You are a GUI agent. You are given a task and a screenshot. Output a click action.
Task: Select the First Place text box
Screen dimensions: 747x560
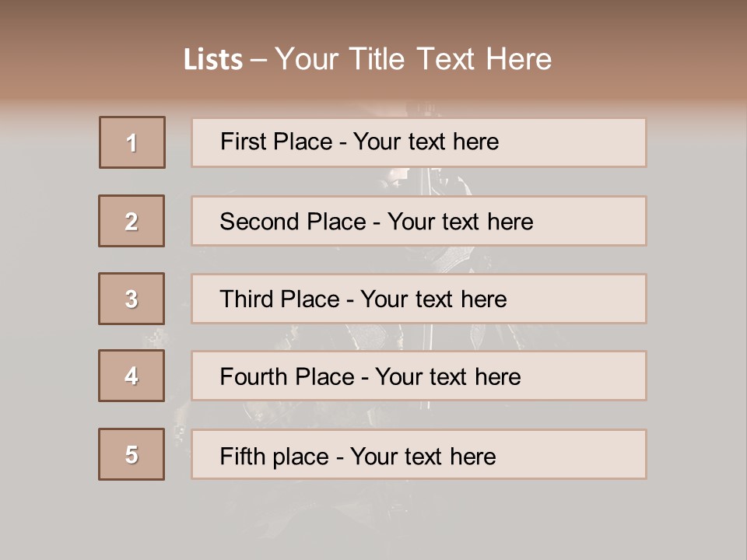coord(419,142)
